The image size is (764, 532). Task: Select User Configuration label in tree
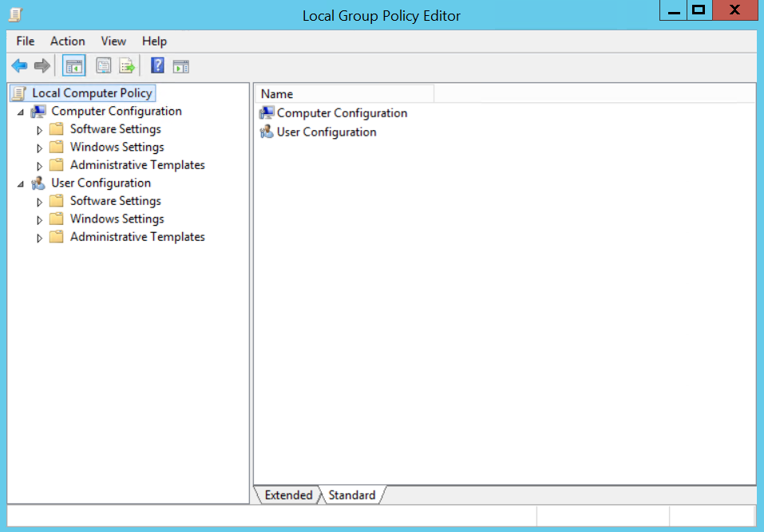[x=101, y=183]
